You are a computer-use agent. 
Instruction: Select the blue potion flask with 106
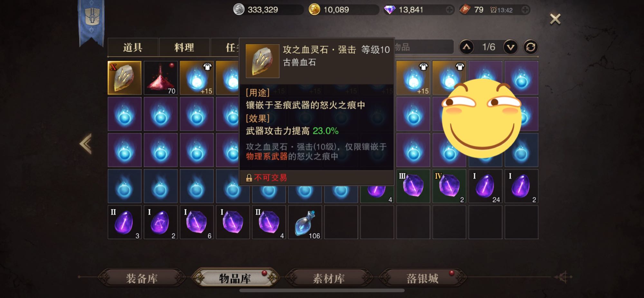[x=305, y=222]
